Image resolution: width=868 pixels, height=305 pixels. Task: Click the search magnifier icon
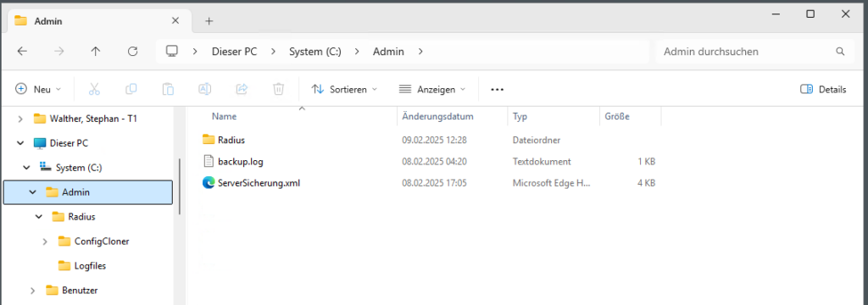[840, 52]
